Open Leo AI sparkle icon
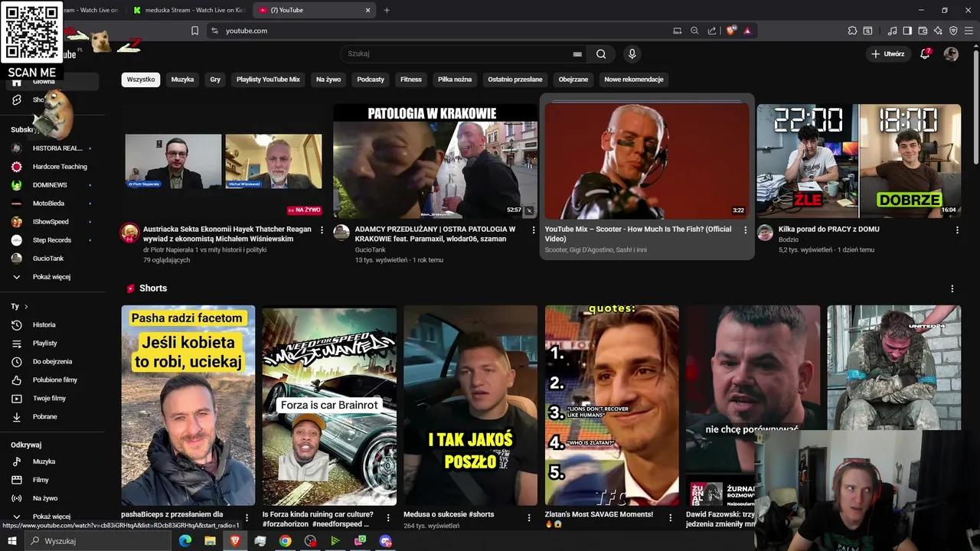 938,31
